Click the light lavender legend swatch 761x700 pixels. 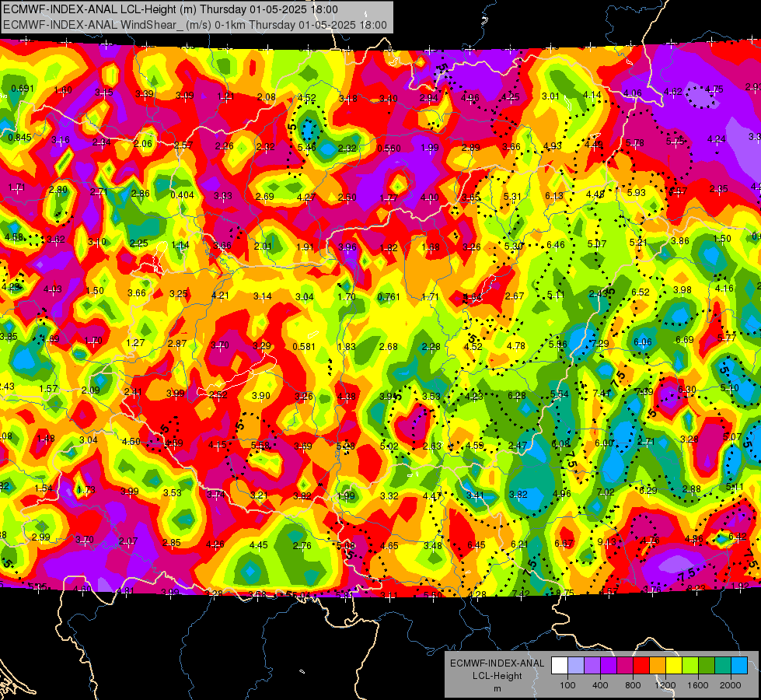576,665
